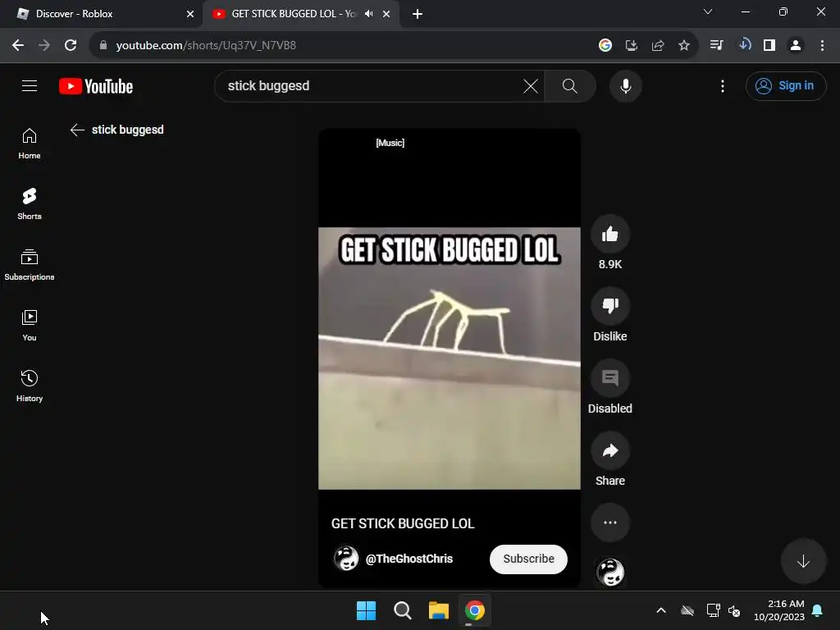840x630 pixels.
Task: Open more actions for the short
Action: (x=609, y=523)
